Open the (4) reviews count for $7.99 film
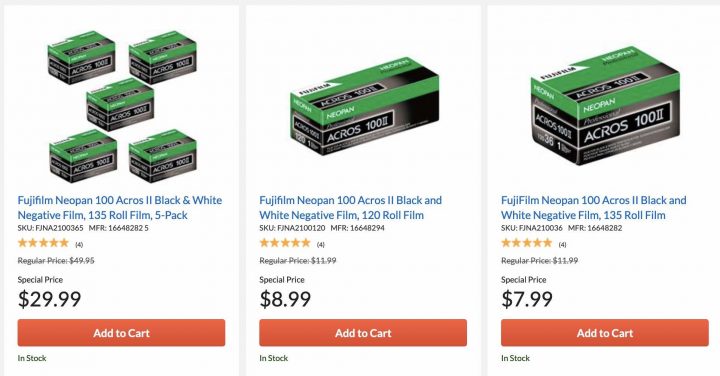720x376 pixels. (562, 245)
